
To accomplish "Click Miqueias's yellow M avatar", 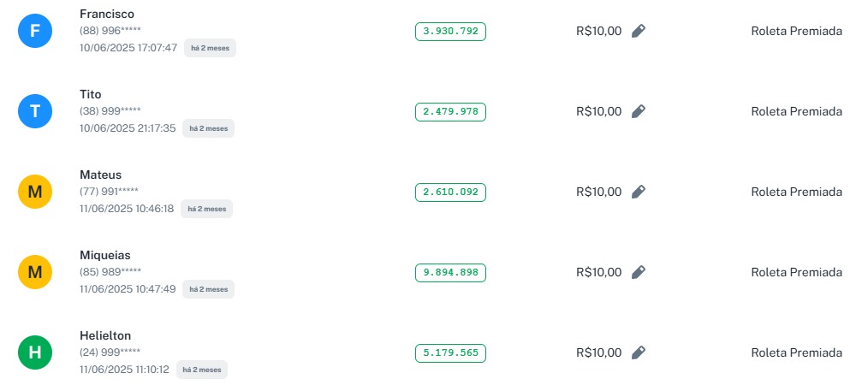I will point(35,273).
